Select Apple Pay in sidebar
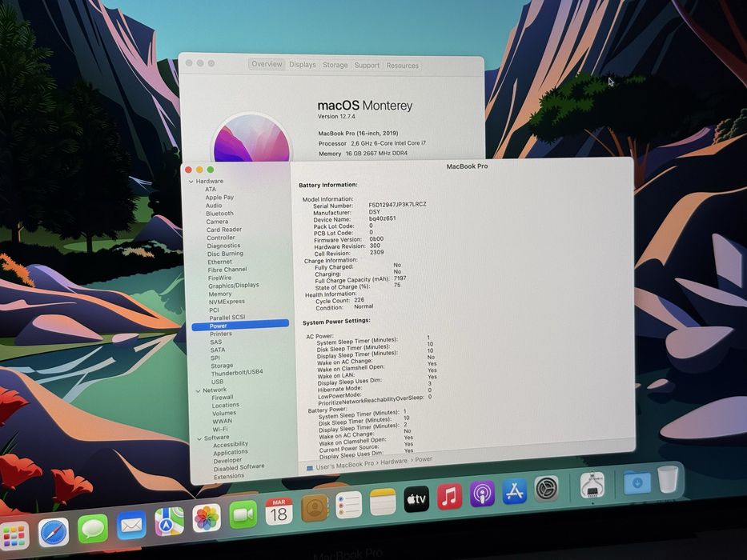 (x=219, y=197)
